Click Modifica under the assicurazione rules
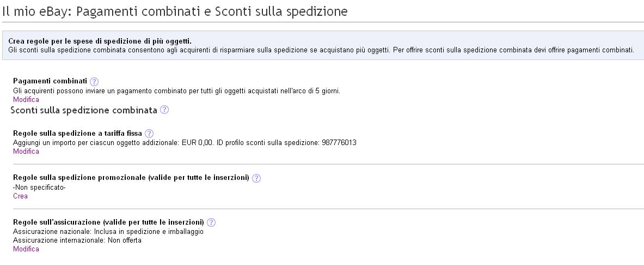Viewport: 644px width, 265px height. 26,249
